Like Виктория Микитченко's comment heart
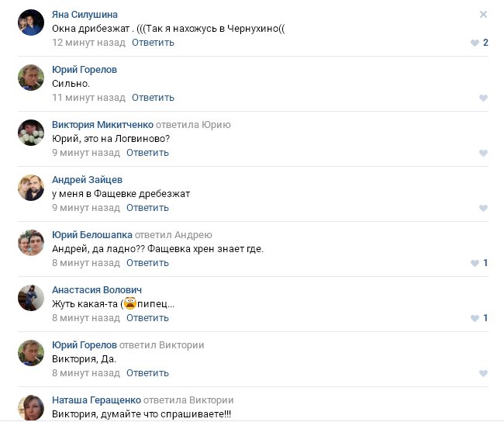 (x=483, y=153)
